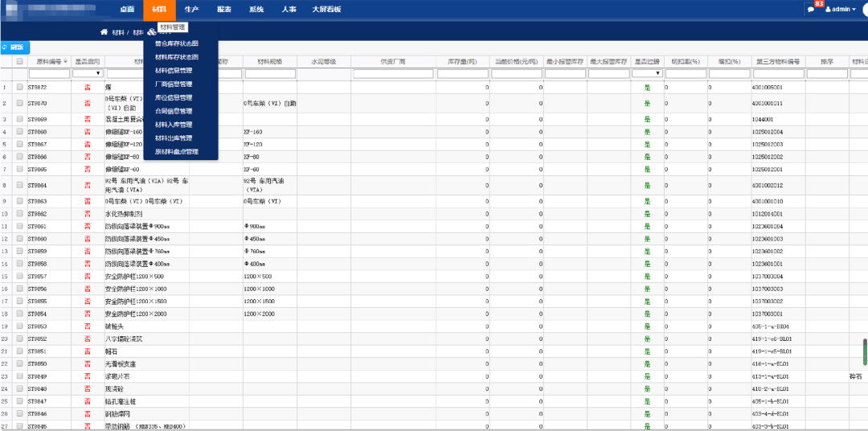Open the 是否启用 filter dropdown
The height and width of the screenshot is (431, 868).
[x=88, y=73]
